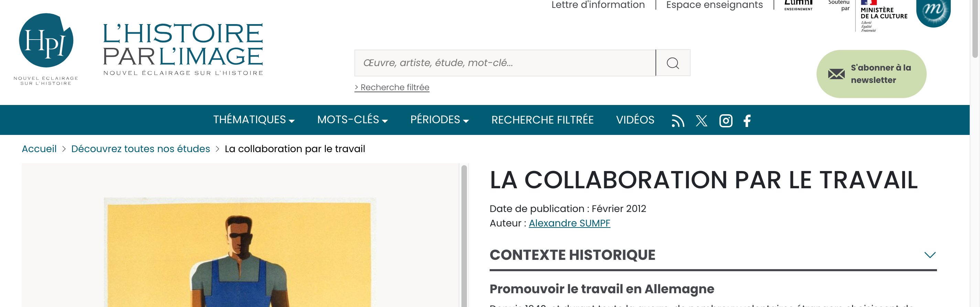Click the Ministère de la Culture logo
Viewport: 980px width, 307px height.
[x=883, y=16]
